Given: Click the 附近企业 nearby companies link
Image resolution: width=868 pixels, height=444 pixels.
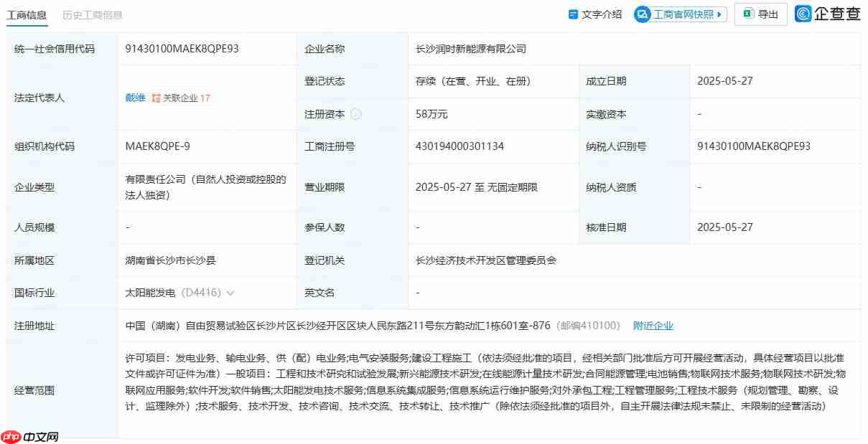Looking at the screenshot, I should 653,325.
